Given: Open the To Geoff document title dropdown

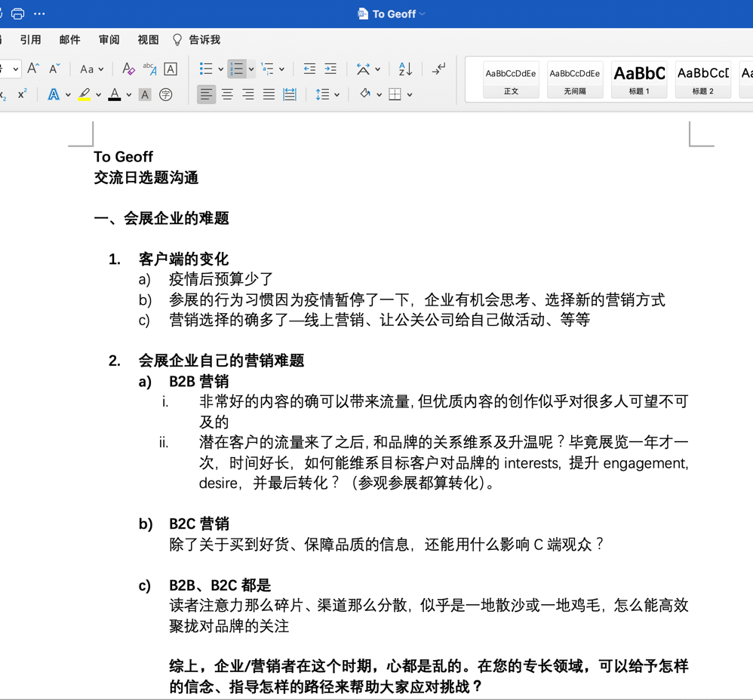Looking at the screenshot, I should click(422, 14).
